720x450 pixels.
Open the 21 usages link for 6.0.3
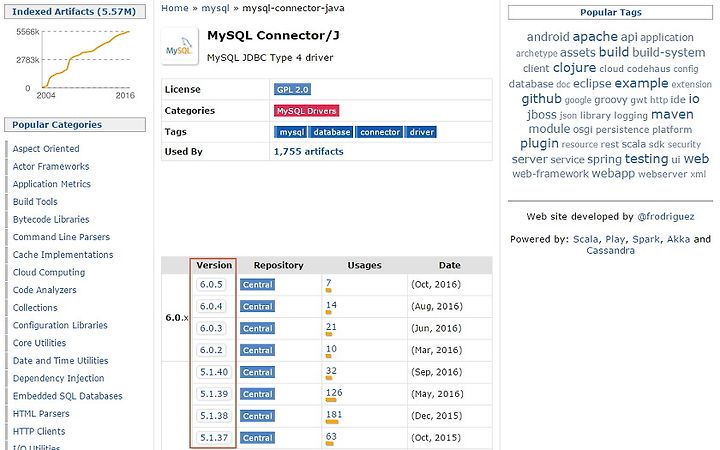coord(331,327)
